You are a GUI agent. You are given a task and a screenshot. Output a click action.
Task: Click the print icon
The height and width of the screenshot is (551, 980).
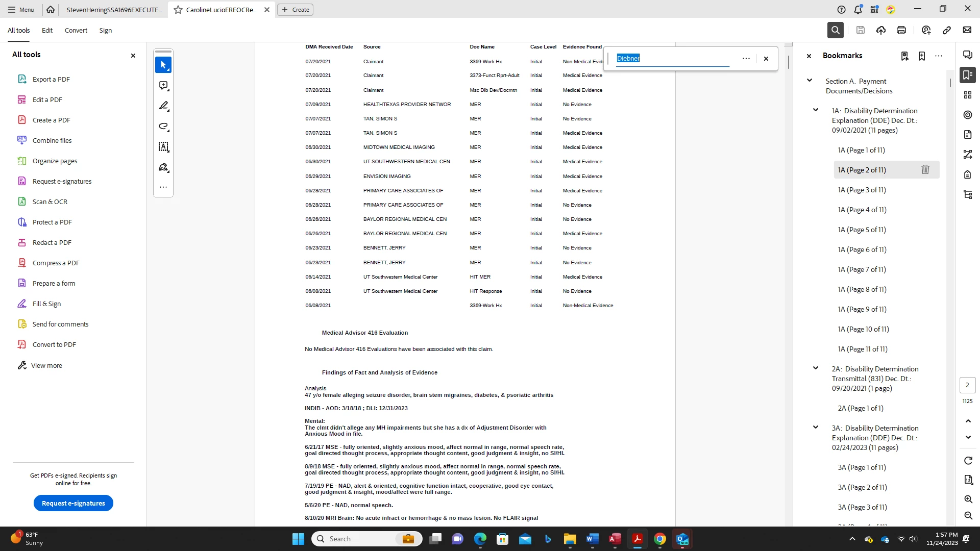coord(901,30)
